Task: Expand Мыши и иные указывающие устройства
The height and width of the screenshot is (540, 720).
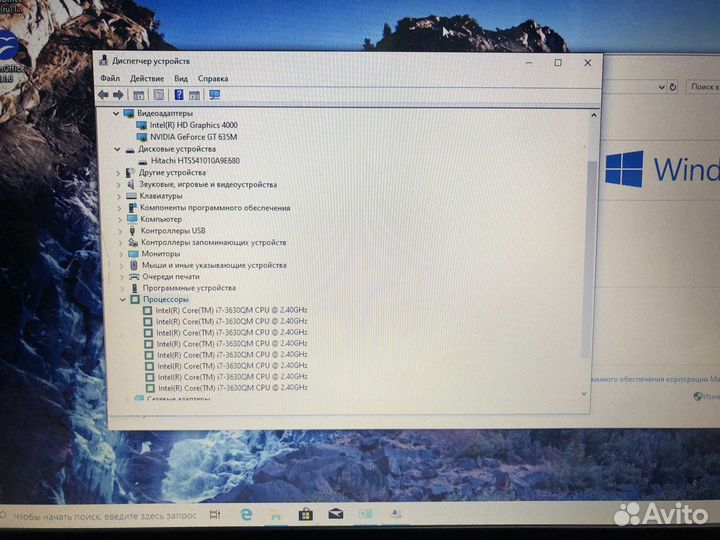Action: click(122, 265)
